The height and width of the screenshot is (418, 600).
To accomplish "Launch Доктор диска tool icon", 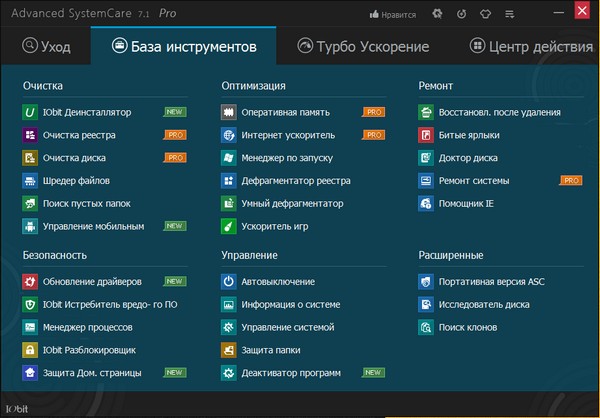I will [426, 158].
